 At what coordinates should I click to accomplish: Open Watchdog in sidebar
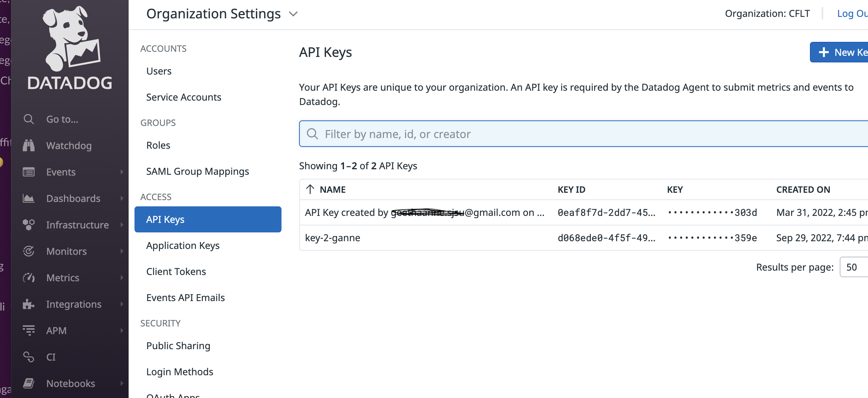tap(69, 145)
